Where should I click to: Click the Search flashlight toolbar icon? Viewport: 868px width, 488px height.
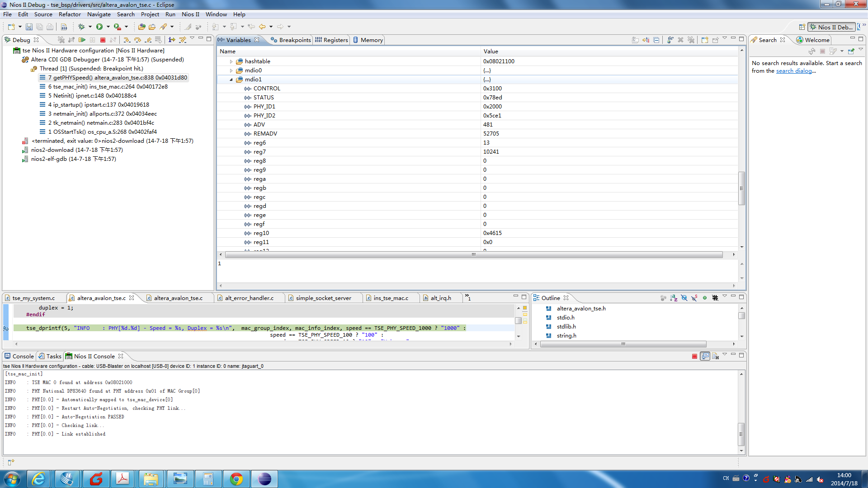click(x=164, y=27)
